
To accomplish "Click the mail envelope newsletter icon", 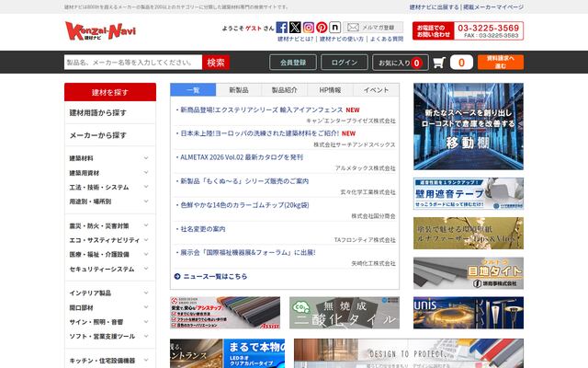I will pyautogui.click(x=353, y=28).
